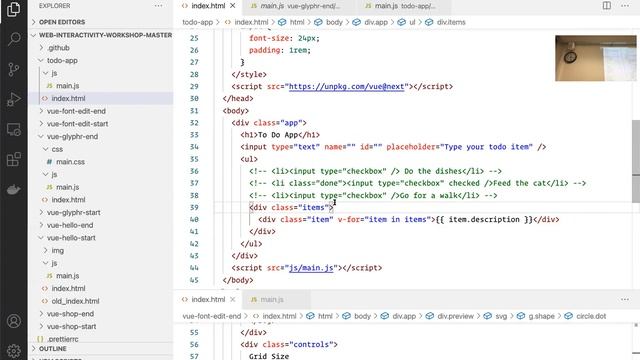Open the Remote Explorer view
This screenshot has width=640, height=360.
point(13,130)
